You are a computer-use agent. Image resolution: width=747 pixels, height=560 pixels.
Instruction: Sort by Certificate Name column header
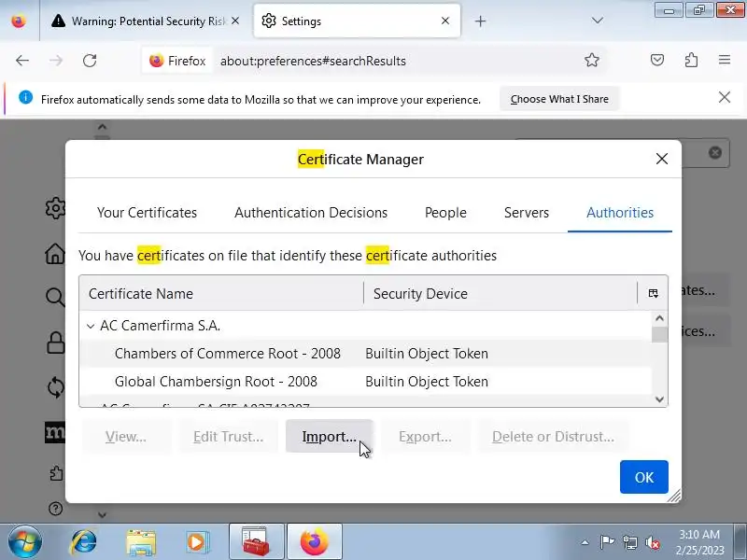(x=221, y=293)
